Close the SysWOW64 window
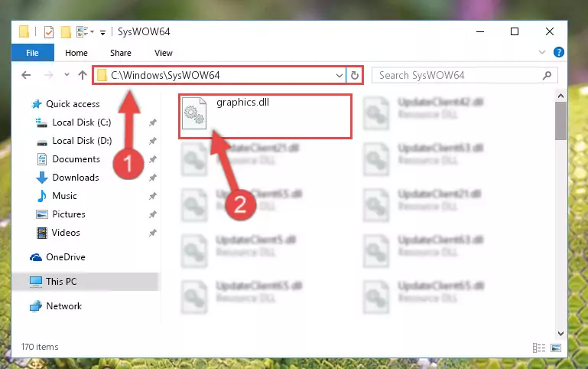 point(549,31)
